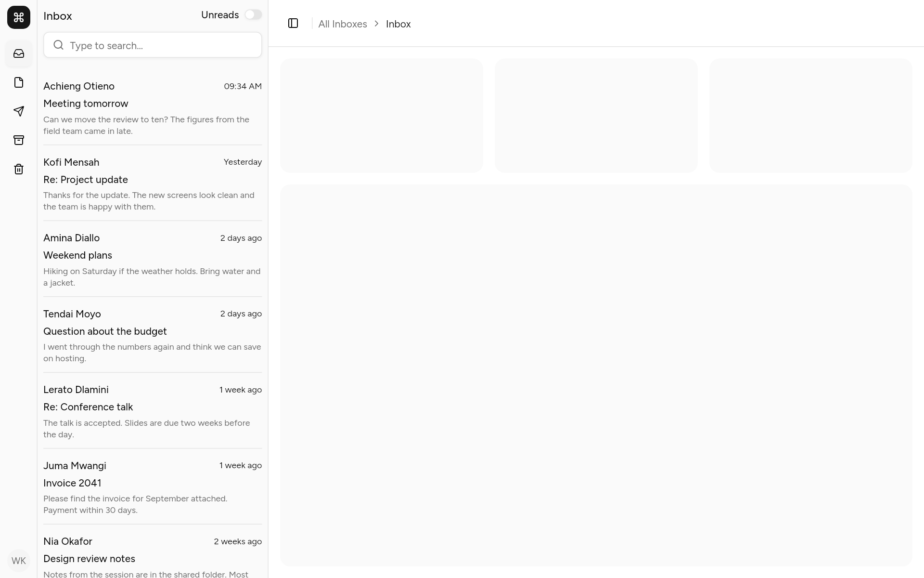Open the Inbox folder icon in sidebar
This screenshot has height=578, width=924.
click(19, 53)
